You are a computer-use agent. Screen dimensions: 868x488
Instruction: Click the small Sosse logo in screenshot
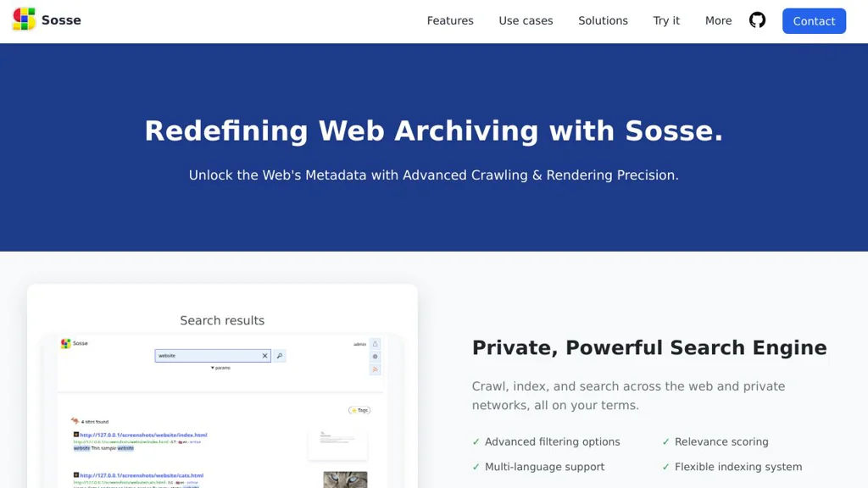[65, 344]
